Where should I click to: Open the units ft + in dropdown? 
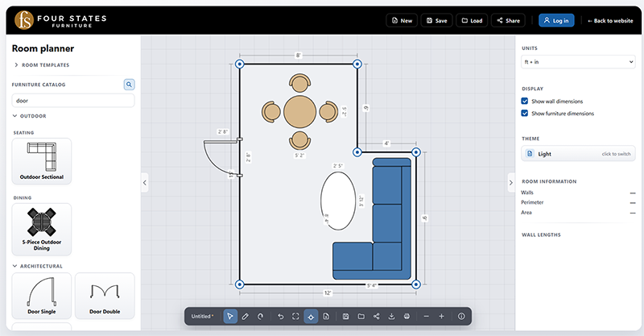tap(578, 62)
